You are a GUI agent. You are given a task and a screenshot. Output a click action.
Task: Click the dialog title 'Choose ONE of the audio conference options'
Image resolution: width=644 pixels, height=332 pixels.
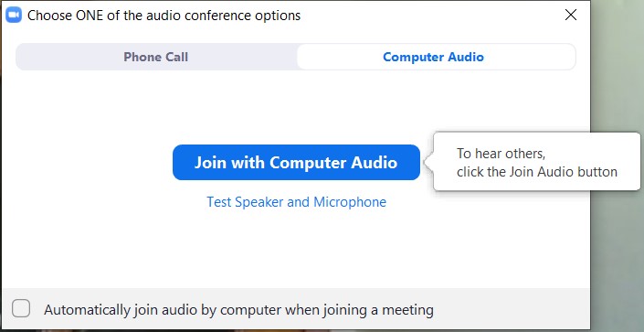[x=164, y=16]
